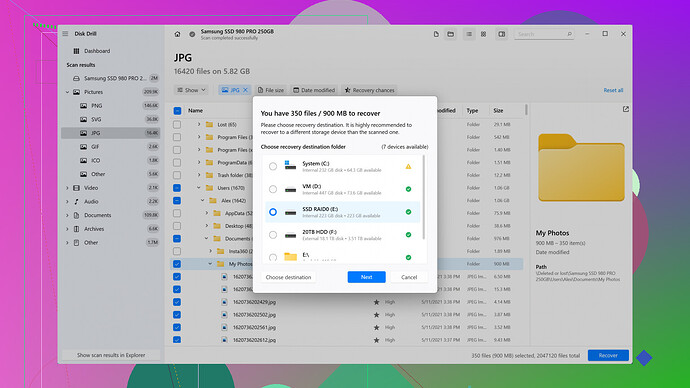Viewport: 690px width, 388px height.
Task: Select Samsung SSD 980 PRO in Scan results
Action: click(x=115, y=78)
